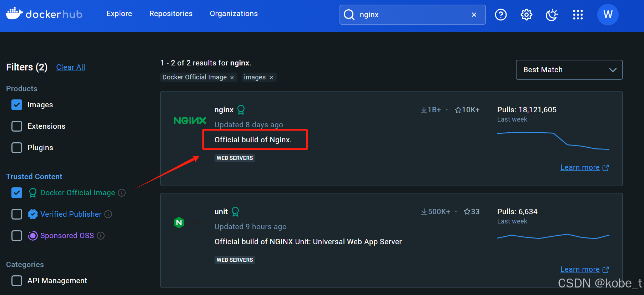Click the WEB SERVERS tag on unit card
This screenshot has width=644, height=295.
click(x=235, y=260)
